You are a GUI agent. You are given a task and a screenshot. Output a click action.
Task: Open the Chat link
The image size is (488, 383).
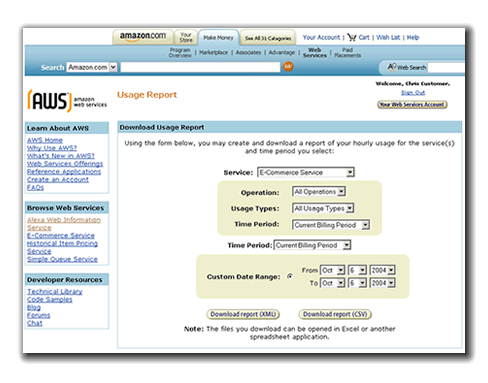35,323
